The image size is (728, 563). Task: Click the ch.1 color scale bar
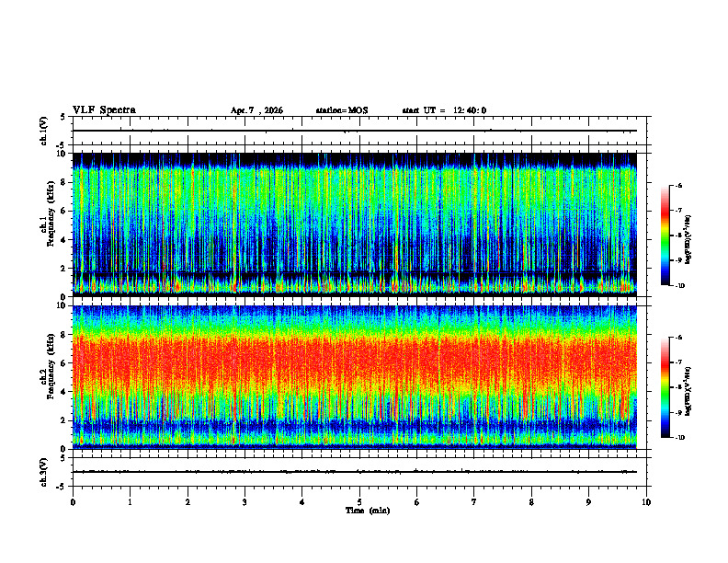[665, 236]
